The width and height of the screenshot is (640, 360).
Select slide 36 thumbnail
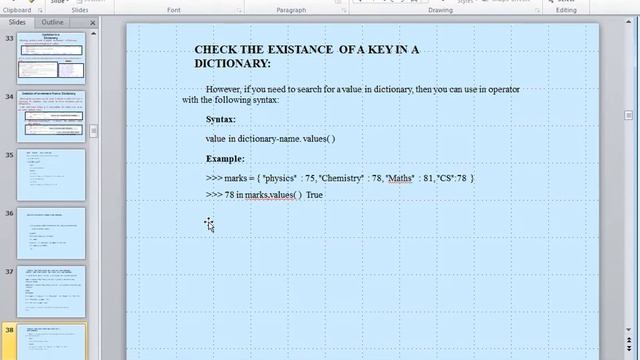[x=51, y=233]
